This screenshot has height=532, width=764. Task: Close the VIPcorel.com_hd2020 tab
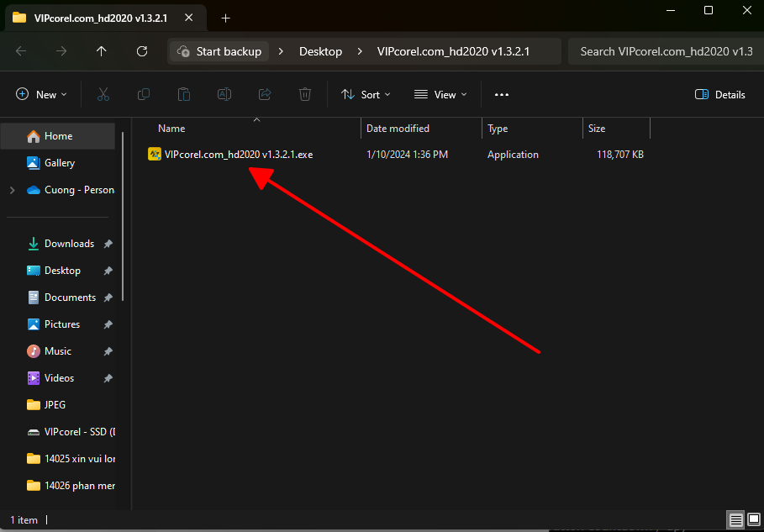click(x=189, y=18)
